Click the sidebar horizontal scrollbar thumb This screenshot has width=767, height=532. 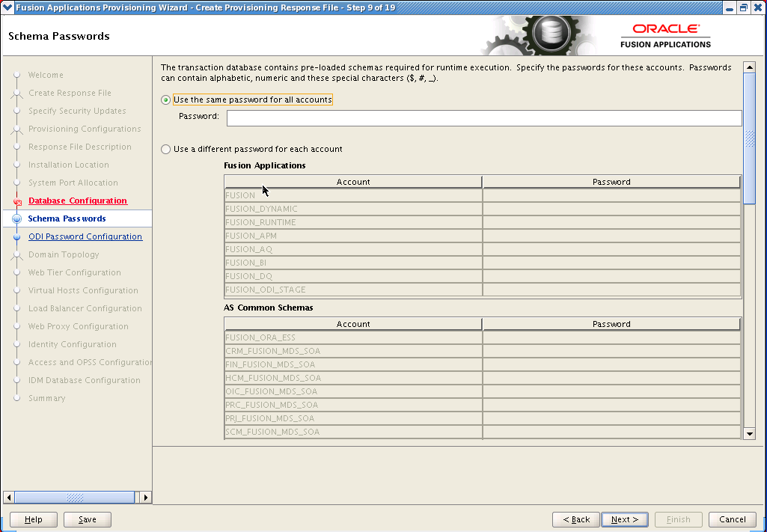(x=74, y=498)
